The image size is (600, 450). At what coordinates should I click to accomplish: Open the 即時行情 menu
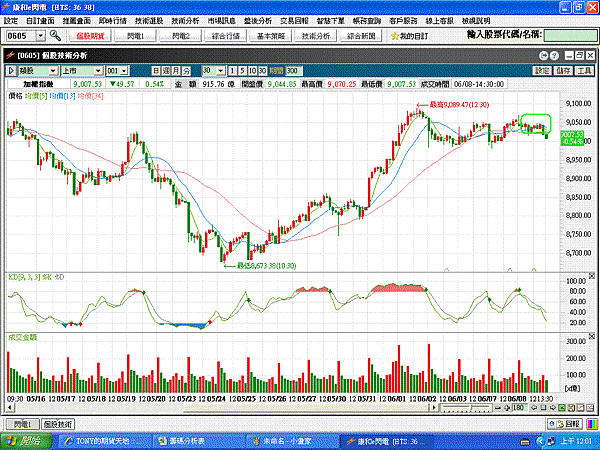113,21
